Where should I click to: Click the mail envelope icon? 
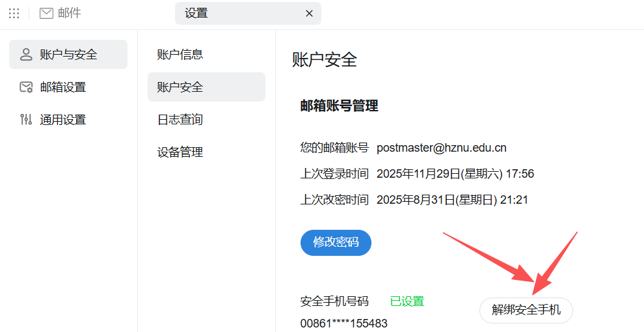46,13
